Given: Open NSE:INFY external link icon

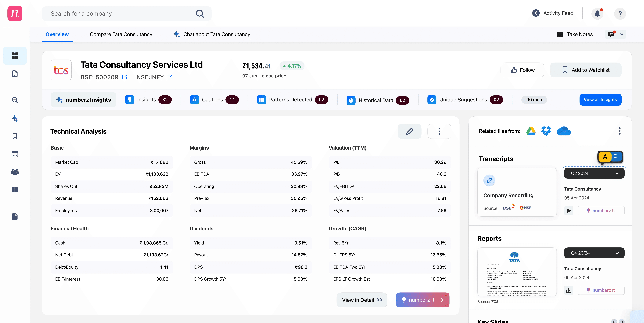Looking at the screenshot, I should point(170,77).
